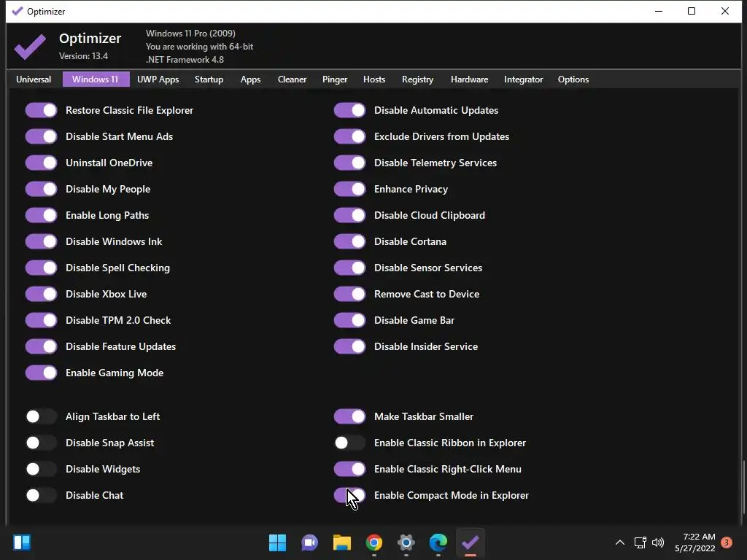Open File Explorer from taskbar

341,542
